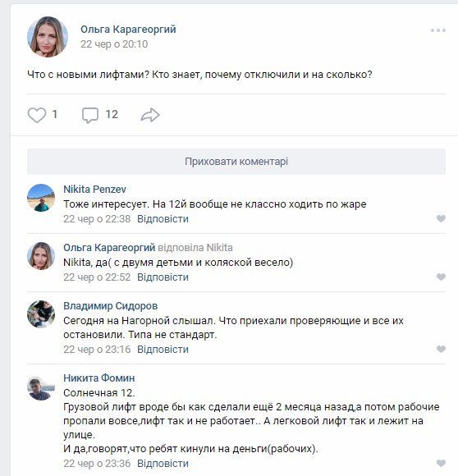Open the three-dots post options menu
Image resolution: width=458 pixels, height=476 pixels.
438,30
